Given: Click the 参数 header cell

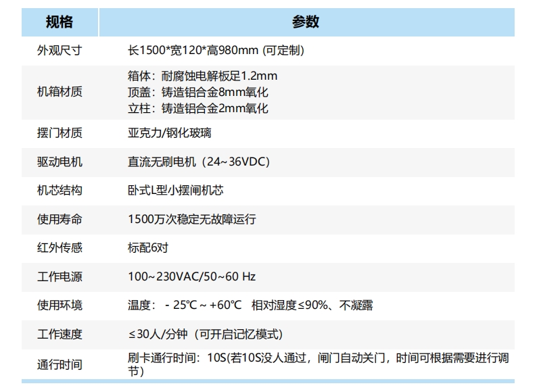Looking at the screenshot, I should click(x=308, y=21).
